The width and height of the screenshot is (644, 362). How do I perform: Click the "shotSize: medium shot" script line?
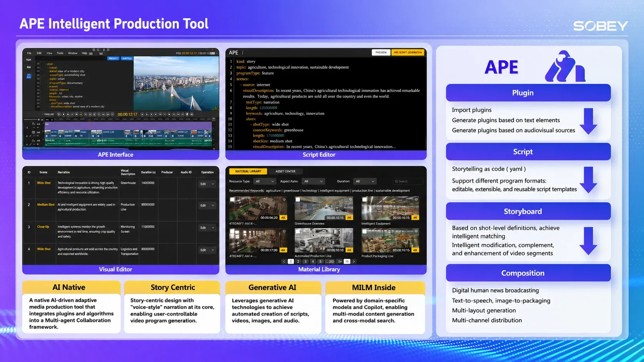(x=272, y=141)
